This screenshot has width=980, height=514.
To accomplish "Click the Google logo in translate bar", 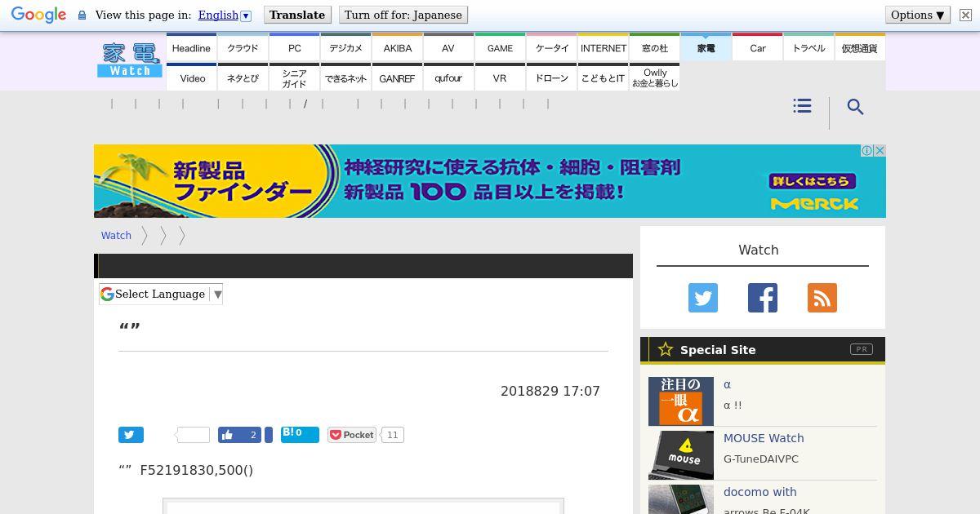I will [x=38, y=16].
